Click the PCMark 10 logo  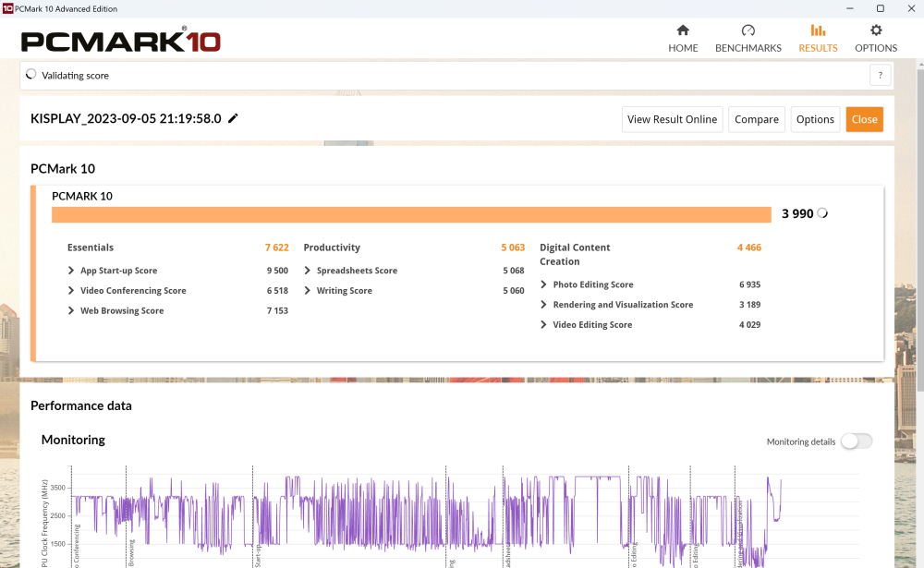[120, 42]
